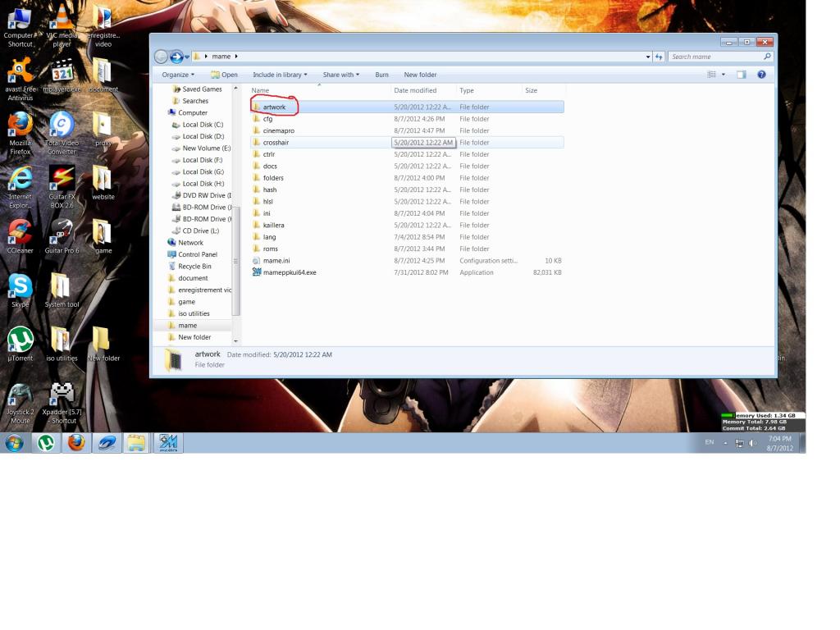Image resolution: width=840 pixels, height=630 pixels.
Task: Click the Windows Start button
Action: click(x=15, y=443)
